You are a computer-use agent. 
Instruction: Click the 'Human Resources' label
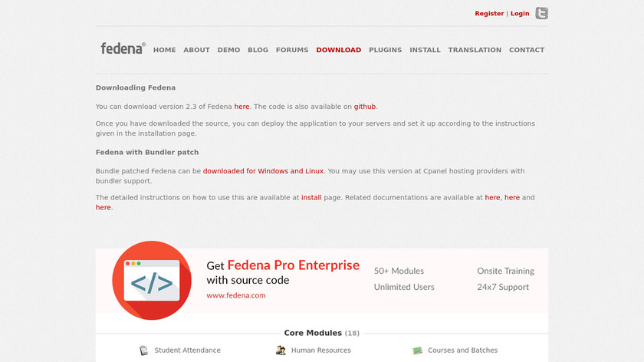[320, 350]
